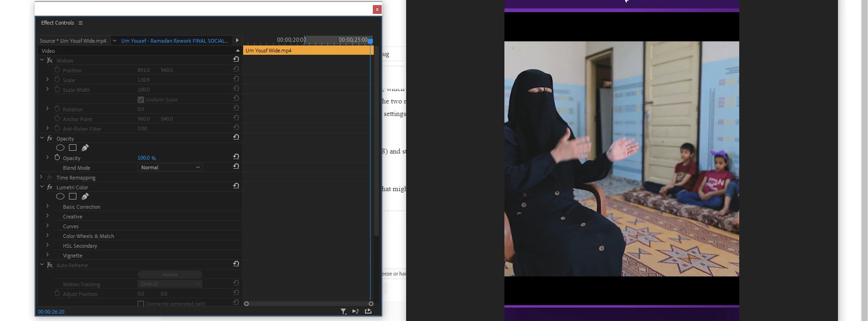Reset the Blend Mode parameter
868x321 pixels.
236,166
